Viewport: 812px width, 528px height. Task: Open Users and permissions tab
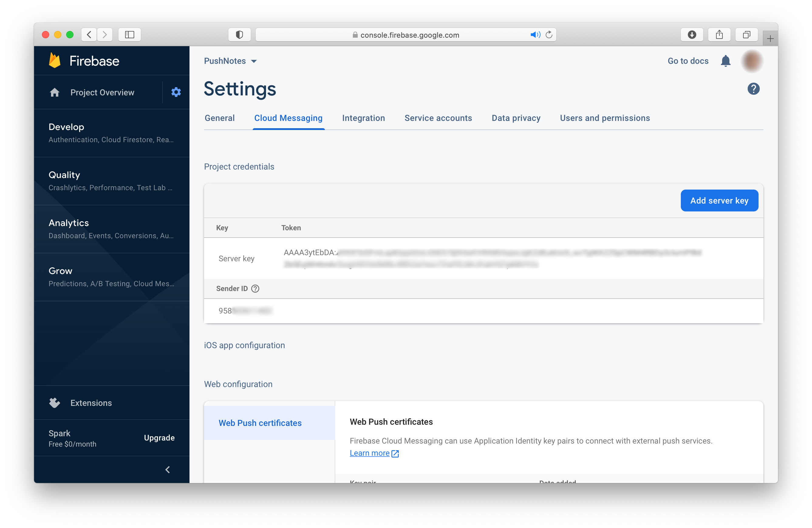[x=605, y=118]
